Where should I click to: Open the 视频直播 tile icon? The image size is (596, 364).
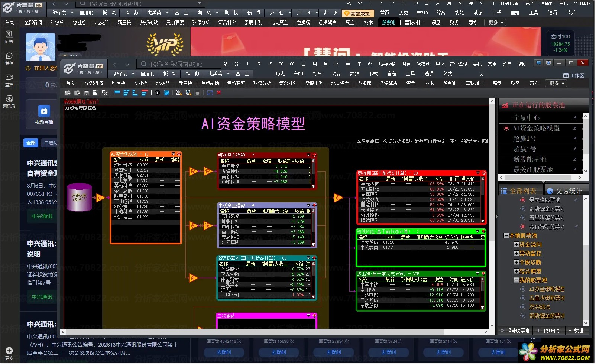click(x=44, y=111)
